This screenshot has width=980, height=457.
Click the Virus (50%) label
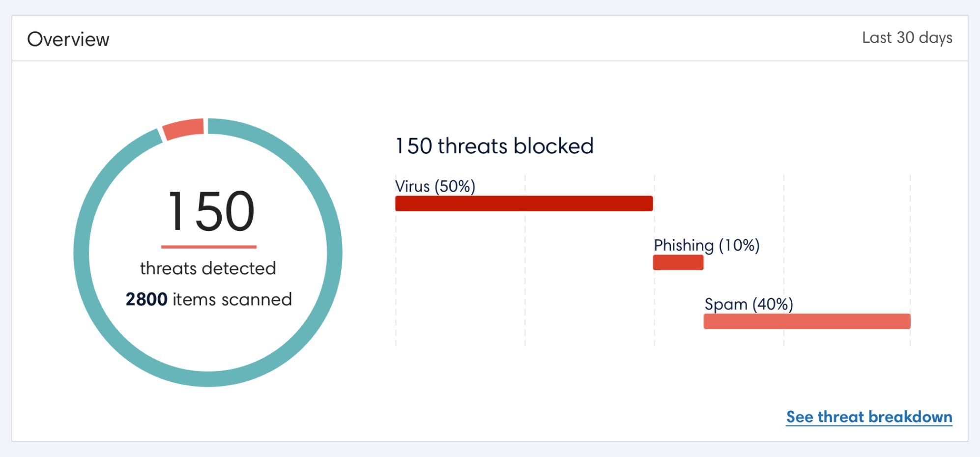pyautogui.click(x=435, y=186)
